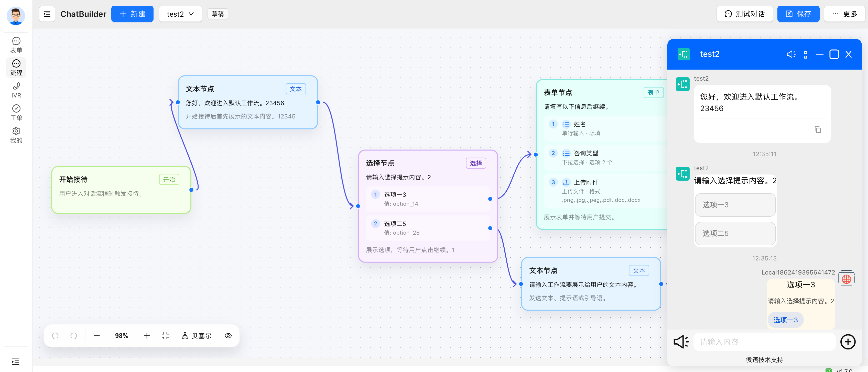
Task: Copy the welcome message in chat
Action: coord(817,129)
